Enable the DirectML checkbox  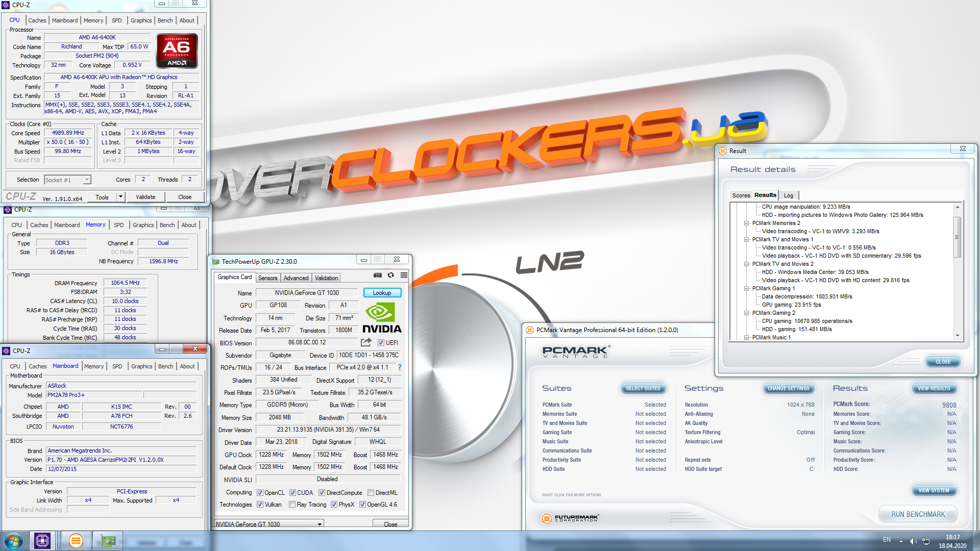371,493
